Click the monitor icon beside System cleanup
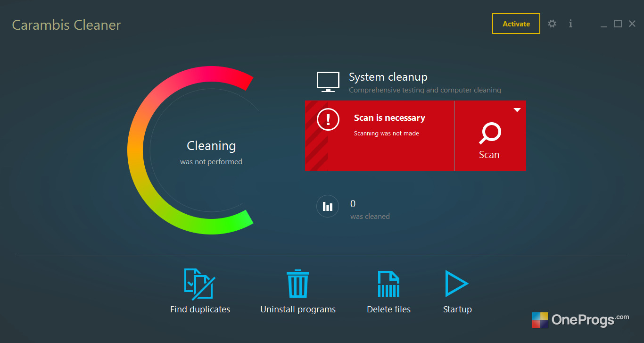The height and width of the screenshot is (343, 644). pos(328,82)
